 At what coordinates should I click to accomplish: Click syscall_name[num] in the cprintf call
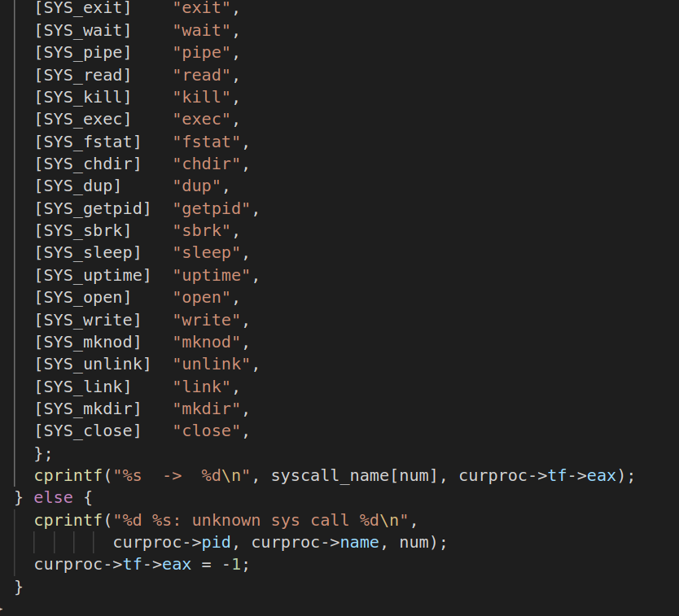click(355, 475)
